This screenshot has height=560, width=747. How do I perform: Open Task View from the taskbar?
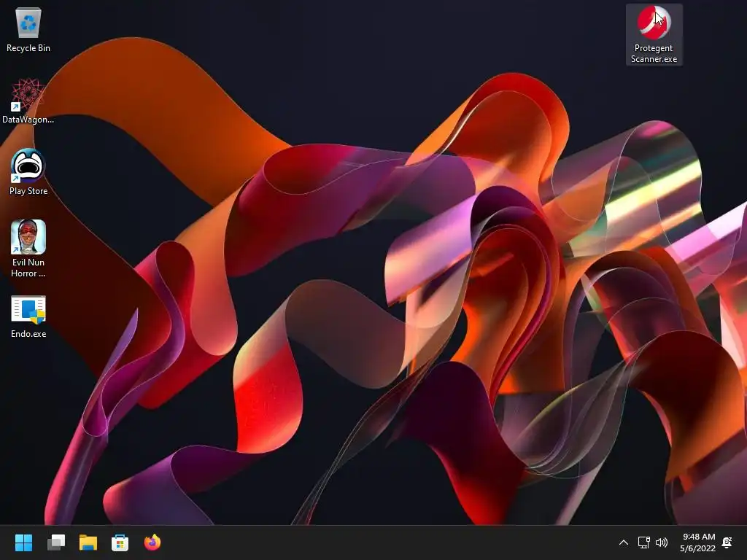55,542
